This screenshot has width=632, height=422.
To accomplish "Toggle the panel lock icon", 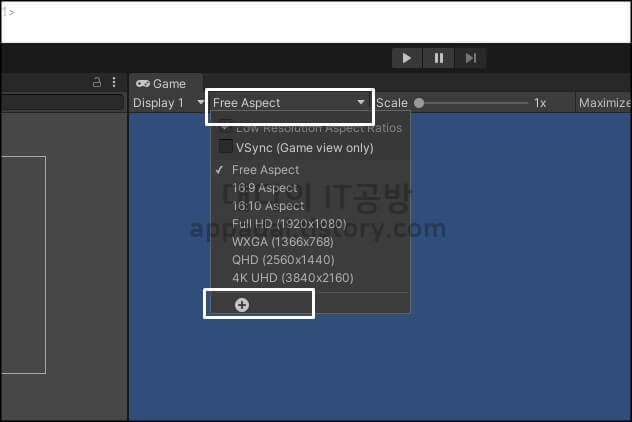I will click(97, 82).
